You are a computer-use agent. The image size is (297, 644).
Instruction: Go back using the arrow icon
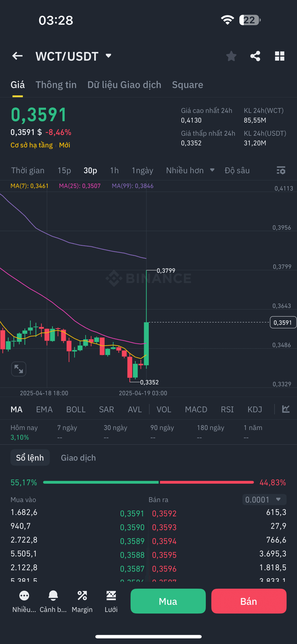[x=17, y=56]
